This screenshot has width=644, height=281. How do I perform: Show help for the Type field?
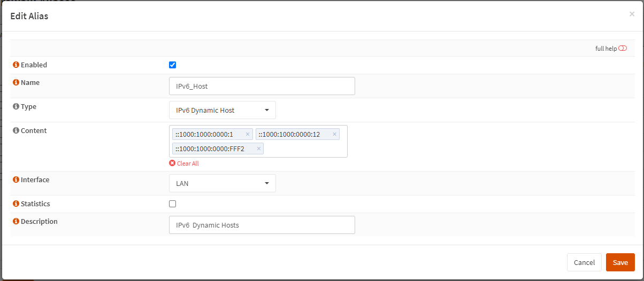[16, 107]
